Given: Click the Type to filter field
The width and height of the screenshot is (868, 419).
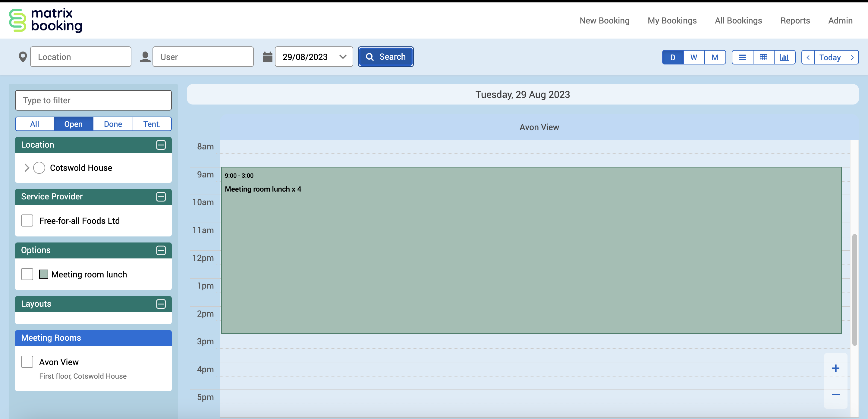Looking at the screenshot, I should 93,100.
